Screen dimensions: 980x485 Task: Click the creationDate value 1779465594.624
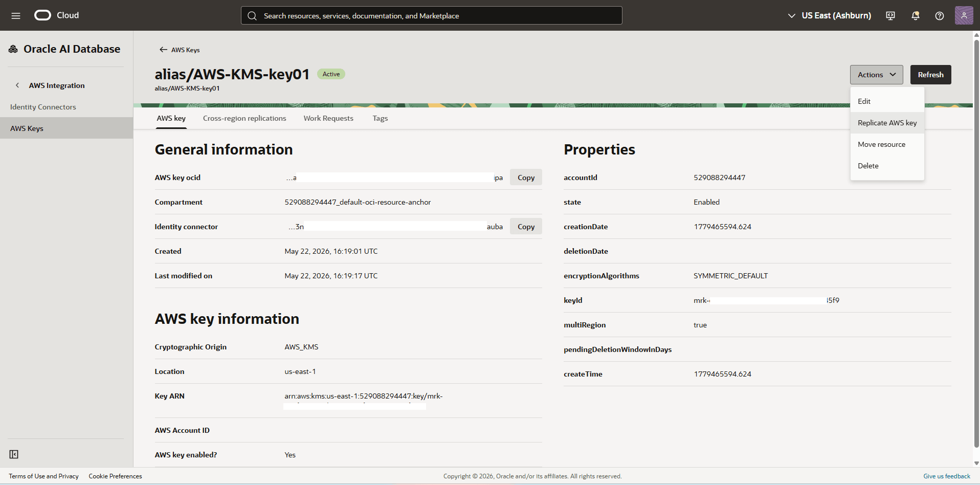coord(722,227)
